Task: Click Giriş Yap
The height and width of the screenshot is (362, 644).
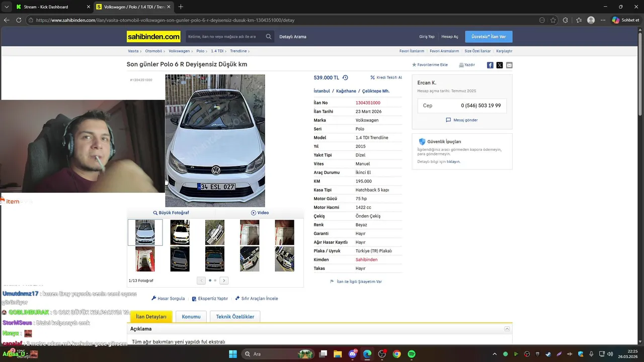Action: tap(427, 37)
